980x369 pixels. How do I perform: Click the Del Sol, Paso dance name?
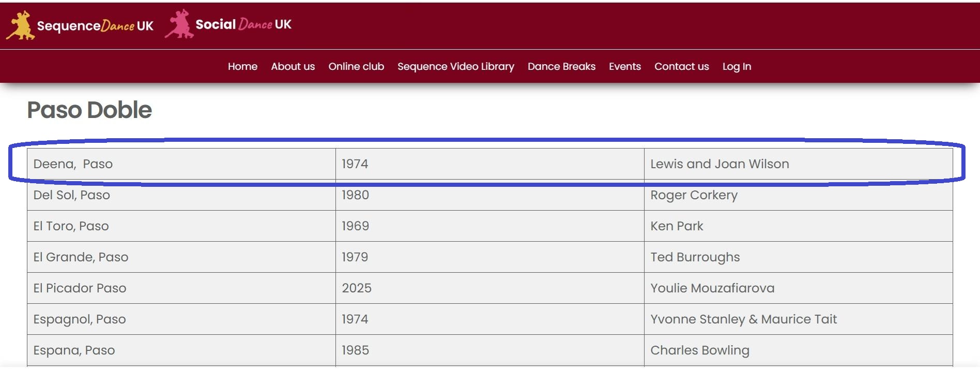[x=71, y=195]
